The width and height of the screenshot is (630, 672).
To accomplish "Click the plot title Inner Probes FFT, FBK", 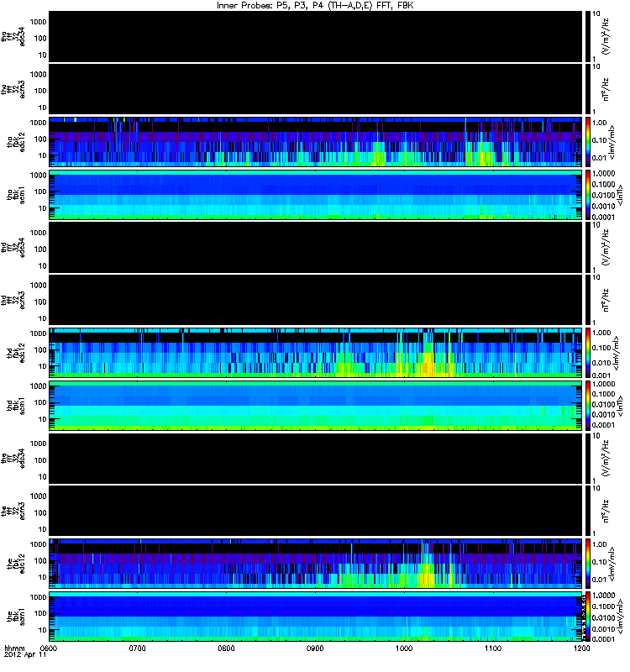I will click(x=315, y=5).
